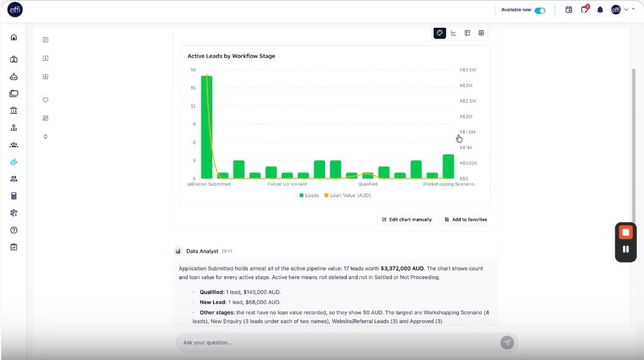Open the robot assistant icon in sidebar
The width and height of the screenshot is (644, 360).
[13, 77]
